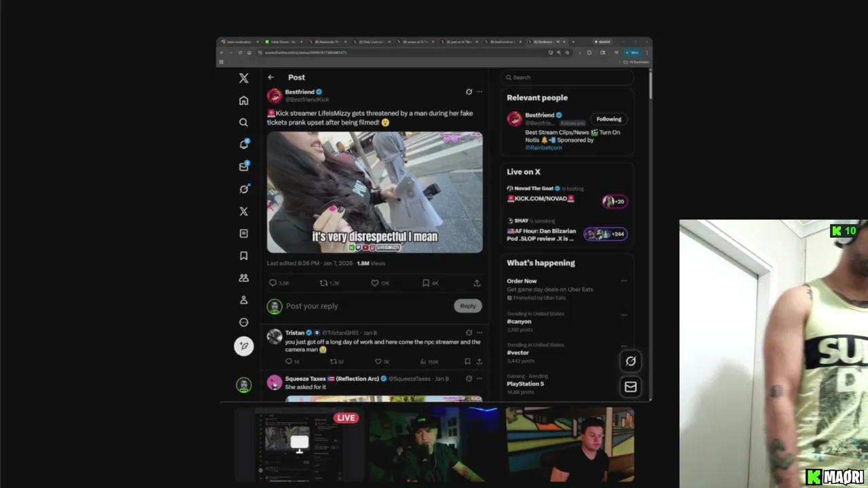Click the Reply button
The image size is (868, 488).
point(468,306)
